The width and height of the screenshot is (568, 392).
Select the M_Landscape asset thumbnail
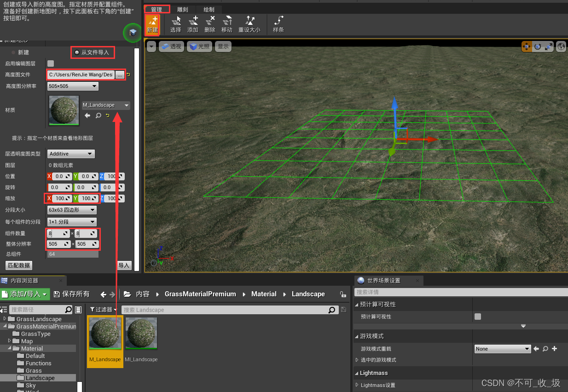coord(105,334)
